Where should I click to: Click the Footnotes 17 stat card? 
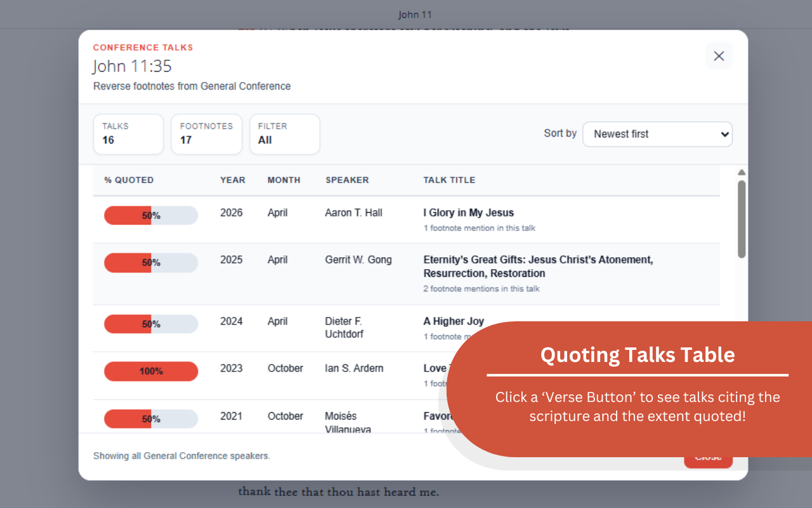pos(206,134)
